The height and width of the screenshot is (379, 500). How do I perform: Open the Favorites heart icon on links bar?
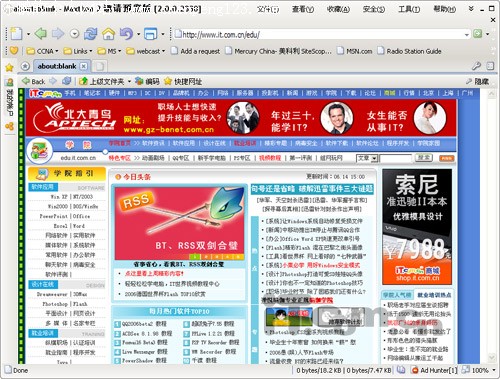[x=14, y=51]
